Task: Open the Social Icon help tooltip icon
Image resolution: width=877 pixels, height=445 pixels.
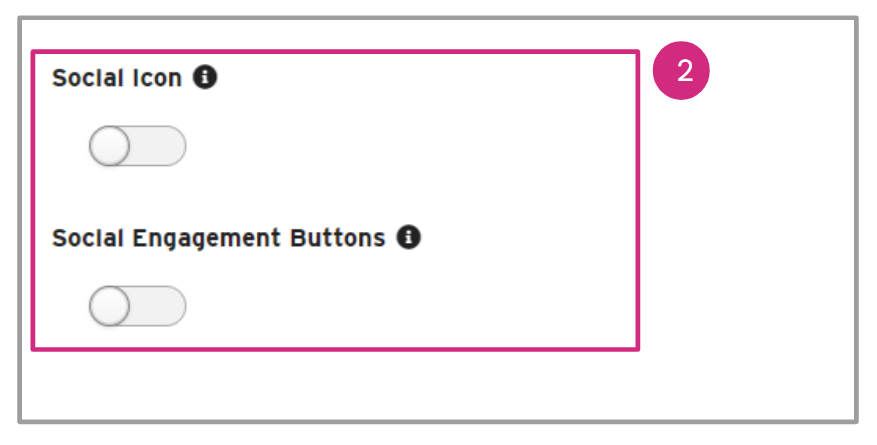Action: pos(205,77)
